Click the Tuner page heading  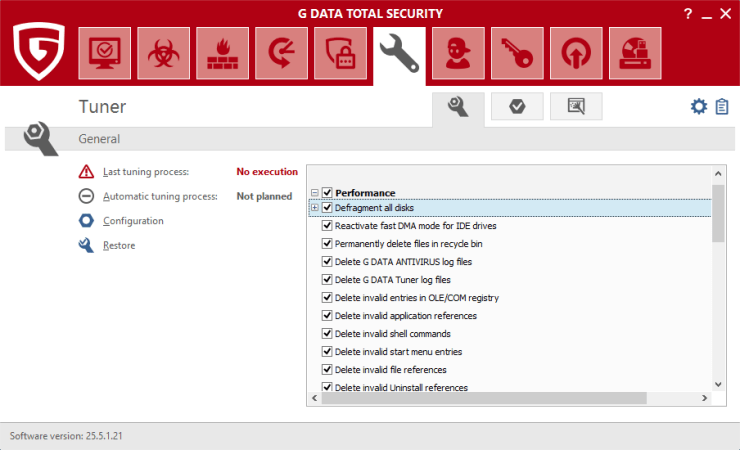102,107
